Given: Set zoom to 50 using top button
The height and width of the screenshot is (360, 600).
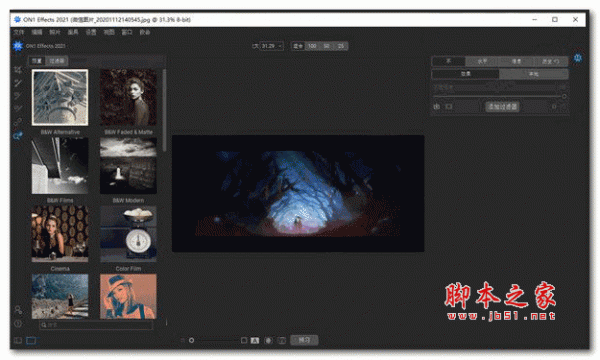Looking at the screenshot, I should tap(326, 46).
